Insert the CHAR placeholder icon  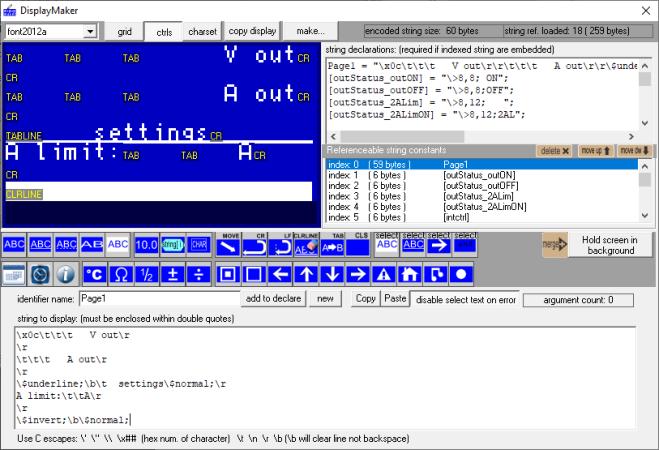click(199, 245)
